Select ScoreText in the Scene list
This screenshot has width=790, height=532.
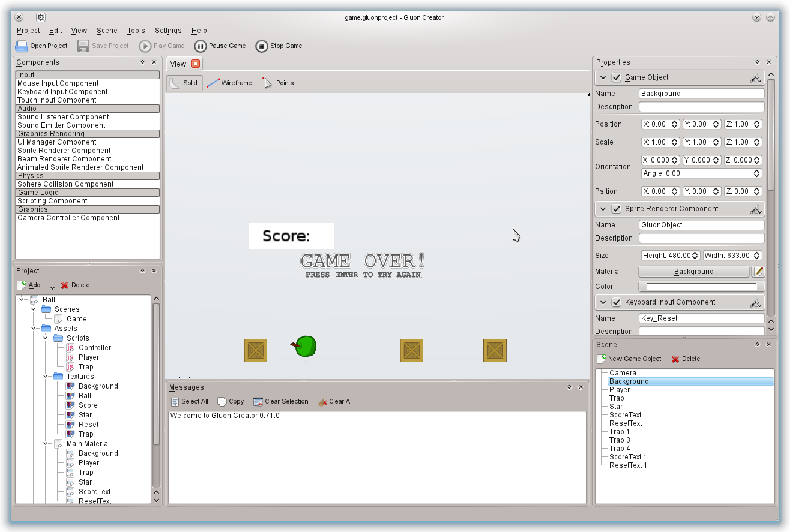click(626, 415)
